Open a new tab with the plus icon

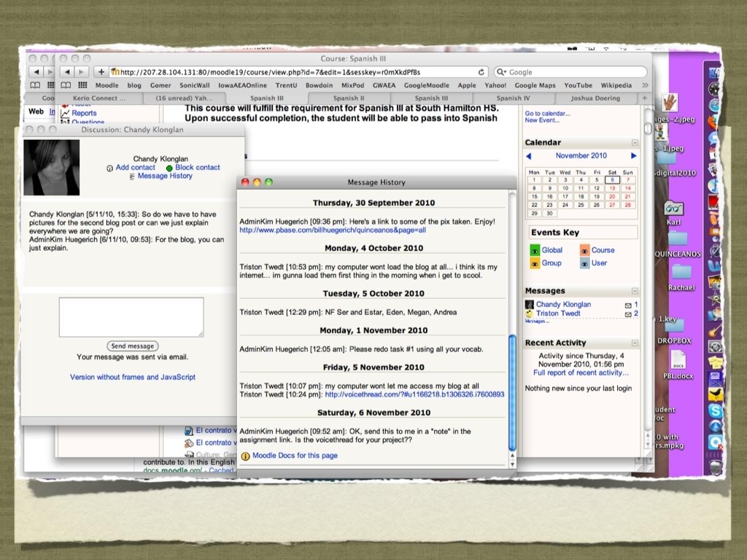click(645, 98)
